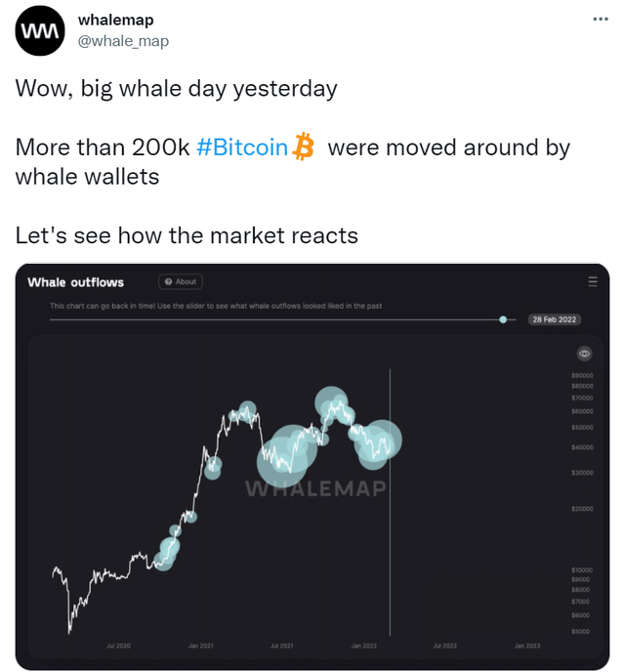Select the 28 Feb 2022 date label
Viewport: 625px width, 672px height.
pos(554,319)
